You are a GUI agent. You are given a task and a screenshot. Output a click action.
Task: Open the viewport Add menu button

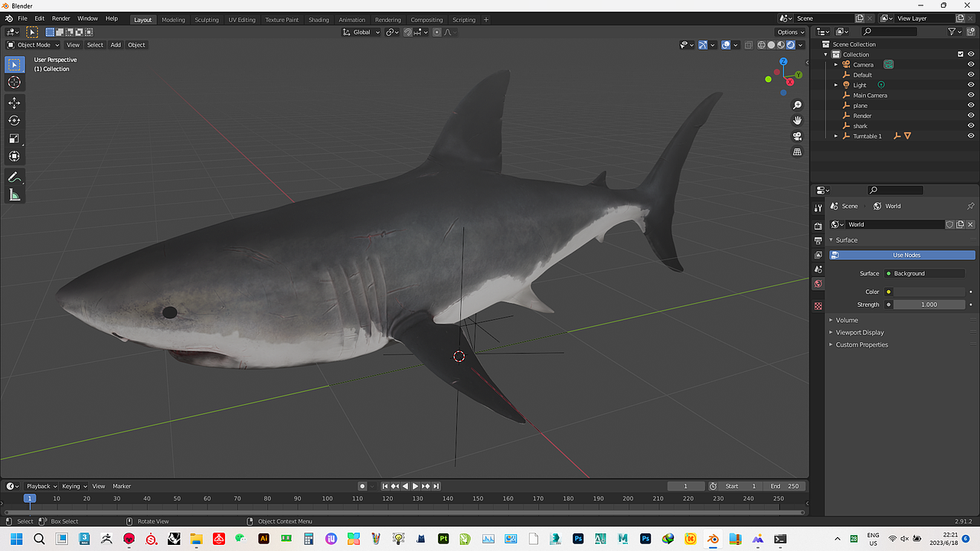(x=116, y=44)
